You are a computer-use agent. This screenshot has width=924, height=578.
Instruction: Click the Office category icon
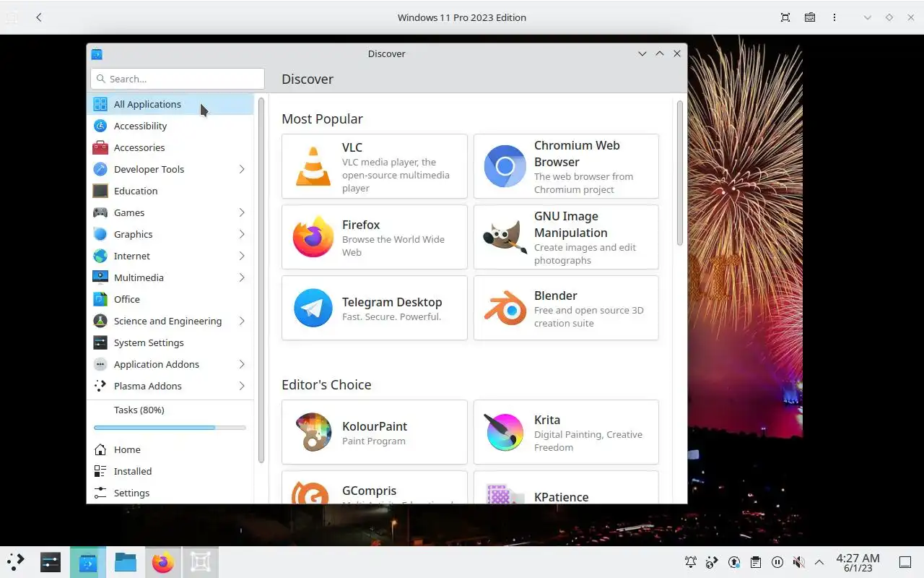click(x=100, y=299)
